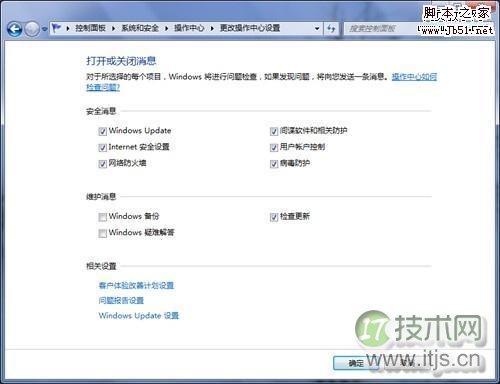Toggle the 用户帐户控制 checkbox
Screen dimensions: 500x384
pos(274,148)
